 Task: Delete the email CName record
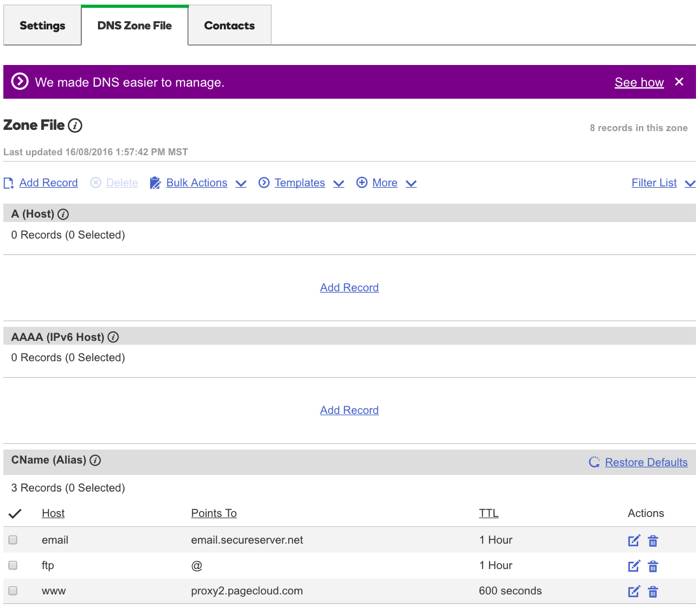click(x=653, y=541)
